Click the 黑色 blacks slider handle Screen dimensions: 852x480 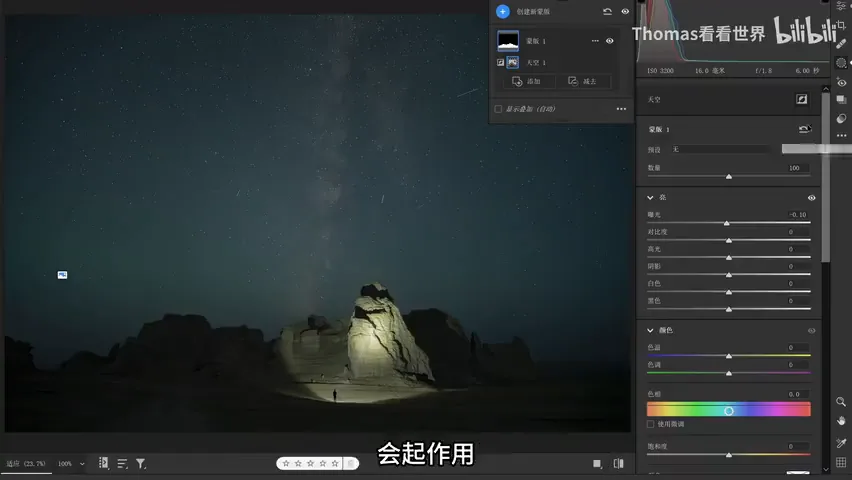(x=729, y=309)
